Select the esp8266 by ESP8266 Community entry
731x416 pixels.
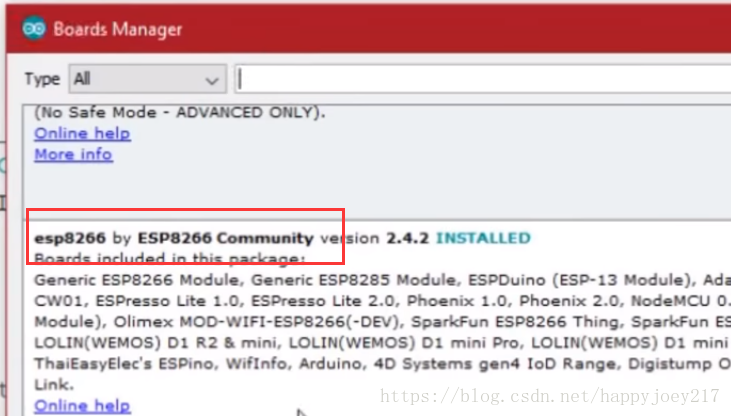pos(174,238)
